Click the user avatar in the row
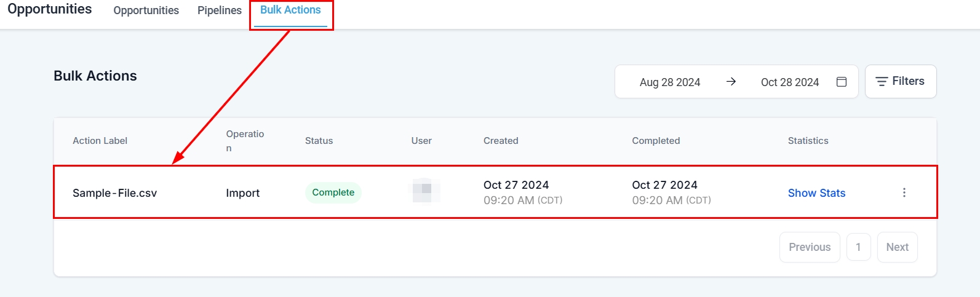Image resolution: width=980 pixels, height=297 pixels. coord(426,190)
